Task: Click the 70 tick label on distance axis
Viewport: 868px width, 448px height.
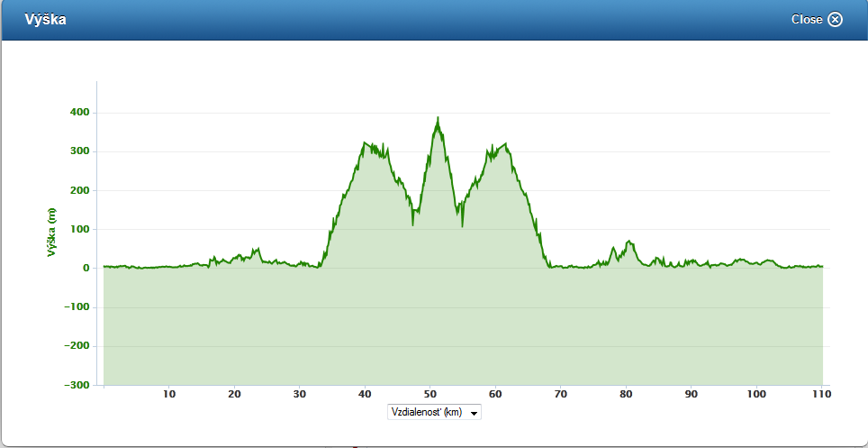Action: click(x=561, y=394)
